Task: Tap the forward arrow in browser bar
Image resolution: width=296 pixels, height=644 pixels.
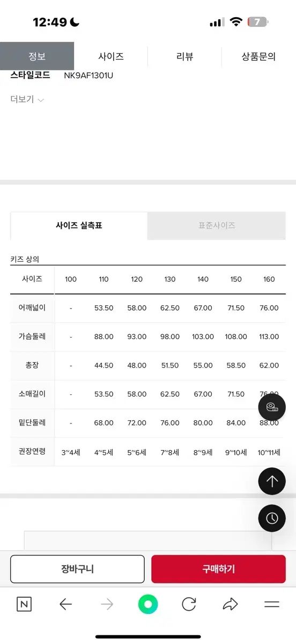Action: tap(107, 604)
